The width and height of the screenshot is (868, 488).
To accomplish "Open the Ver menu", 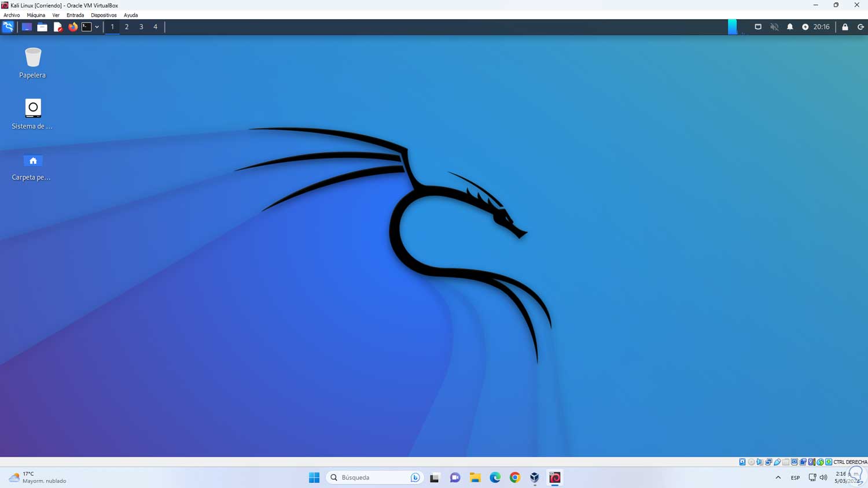I will [x=56, y=15].
